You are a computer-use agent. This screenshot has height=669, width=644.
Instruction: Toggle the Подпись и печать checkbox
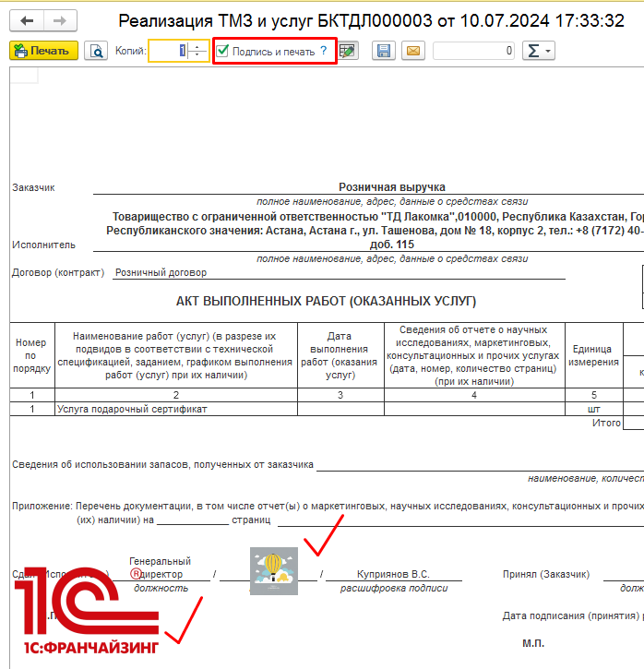pos(223,52)
